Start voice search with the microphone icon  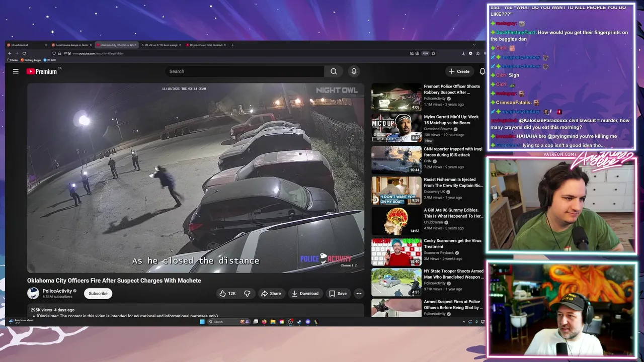click(354, 71)
